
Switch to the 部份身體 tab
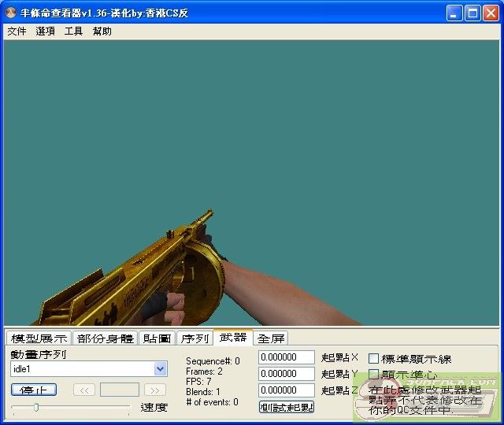[105, 338]
